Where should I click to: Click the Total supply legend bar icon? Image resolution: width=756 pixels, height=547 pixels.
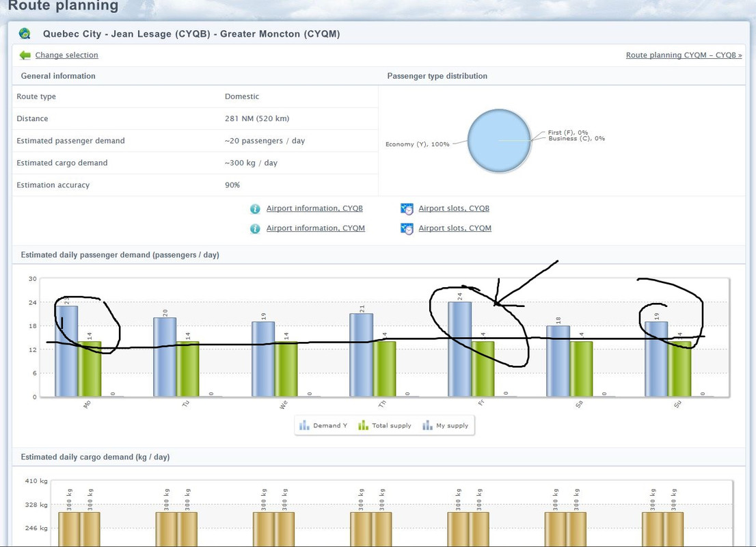coord(363,425)
